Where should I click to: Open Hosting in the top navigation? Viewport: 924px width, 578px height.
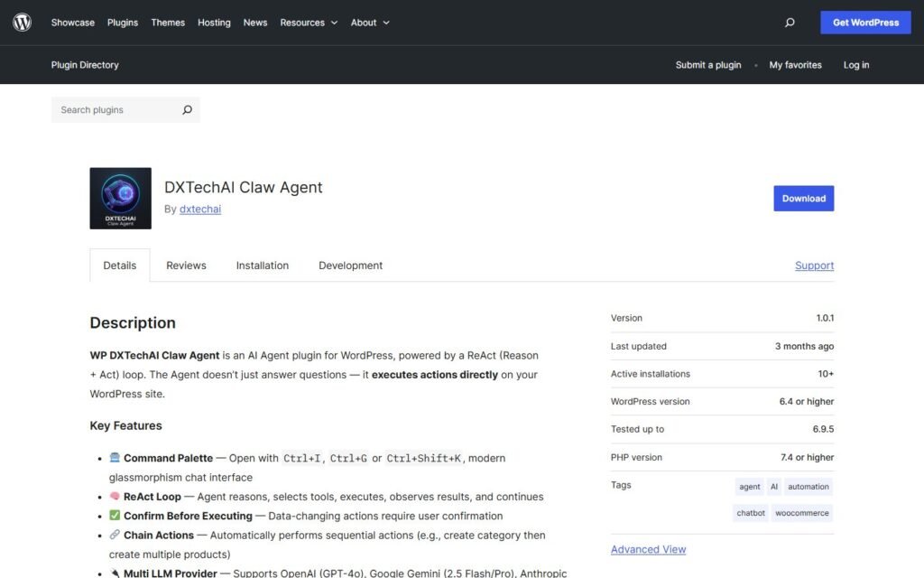click(214, 23)
